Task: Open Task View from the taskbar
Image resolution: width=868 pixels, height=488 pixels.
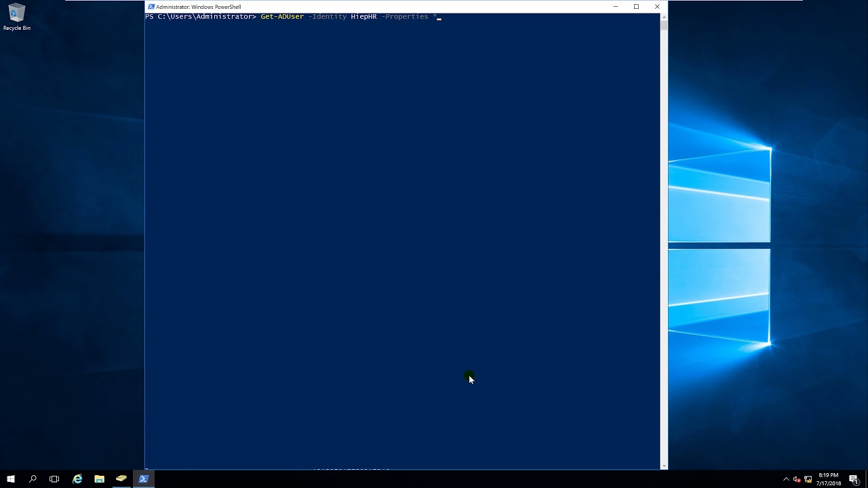Action: click(x=54, y=479)
